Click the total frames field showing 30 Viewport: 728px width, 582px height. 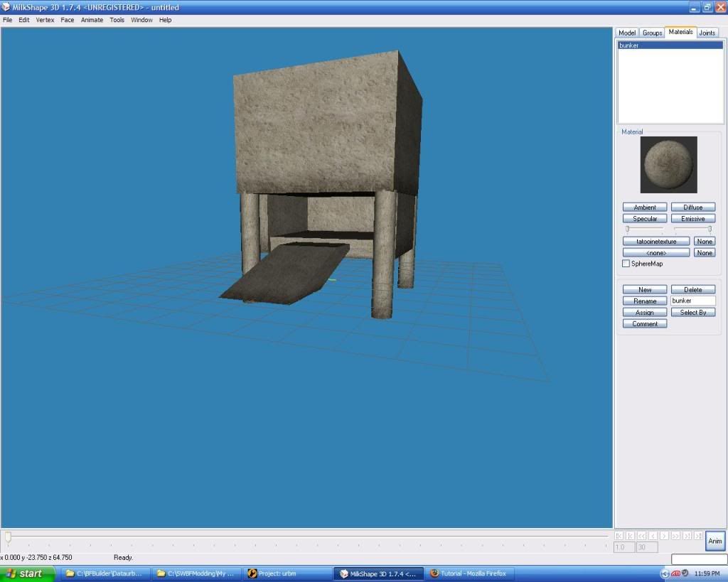tap(647, 547)
